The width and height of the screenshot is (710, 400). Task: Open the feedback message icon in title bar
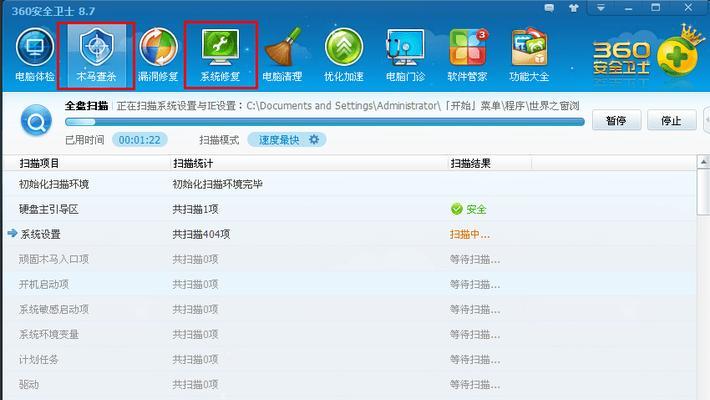click(x=549, y=8)
